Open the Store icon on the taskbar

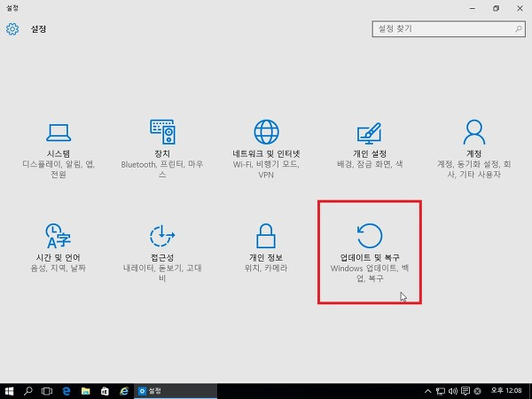point(105,391)
